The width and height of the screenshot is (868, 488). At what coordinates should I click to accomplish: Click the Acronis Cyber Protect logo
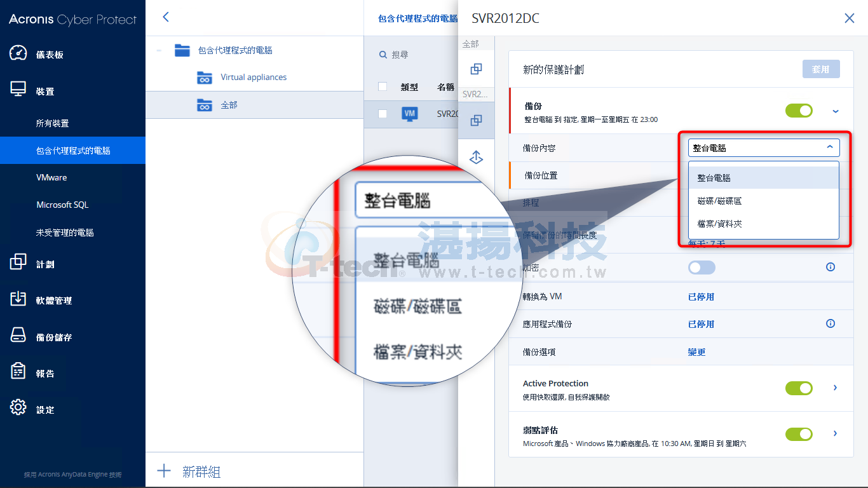tap(72, 20)
